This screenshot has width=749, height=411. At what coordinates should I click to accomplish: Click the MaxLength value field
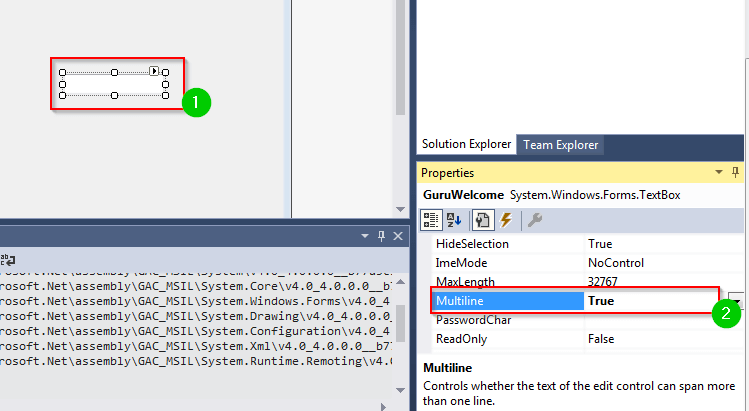click(x=650, y=282)
